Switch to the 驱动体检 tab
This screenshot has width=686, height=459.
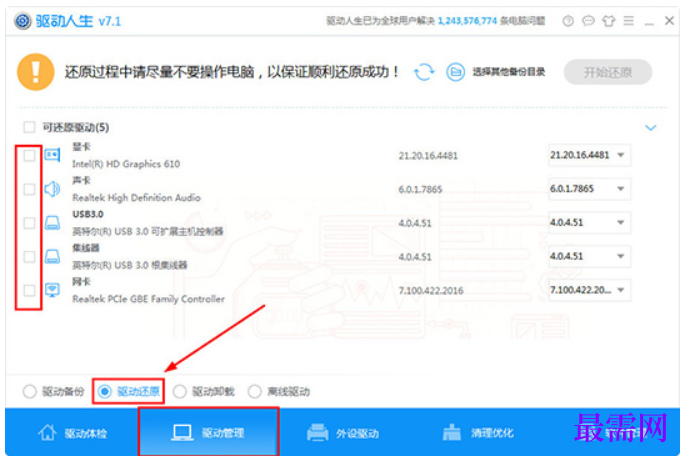[72, 433]
